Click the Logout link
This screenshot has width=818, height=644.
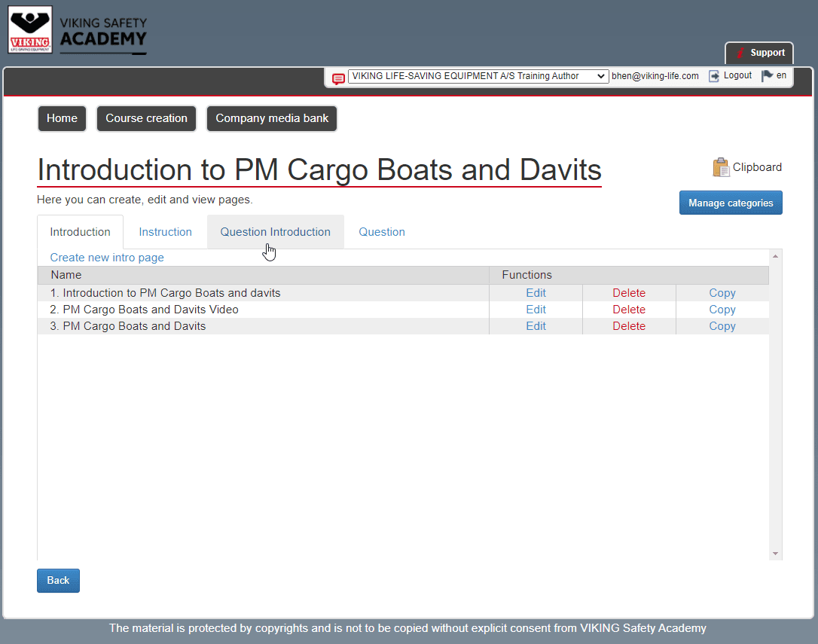[x=737, y=75]
